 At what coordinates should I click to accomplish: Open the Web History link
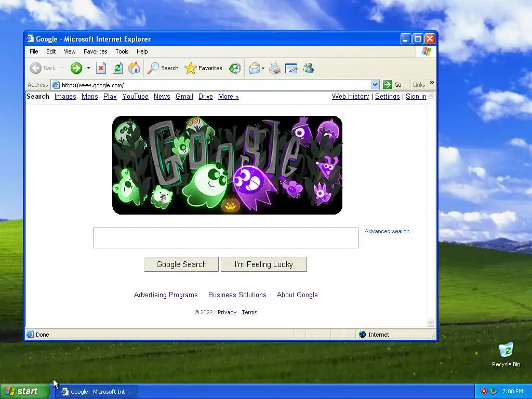tap(351, 96)
